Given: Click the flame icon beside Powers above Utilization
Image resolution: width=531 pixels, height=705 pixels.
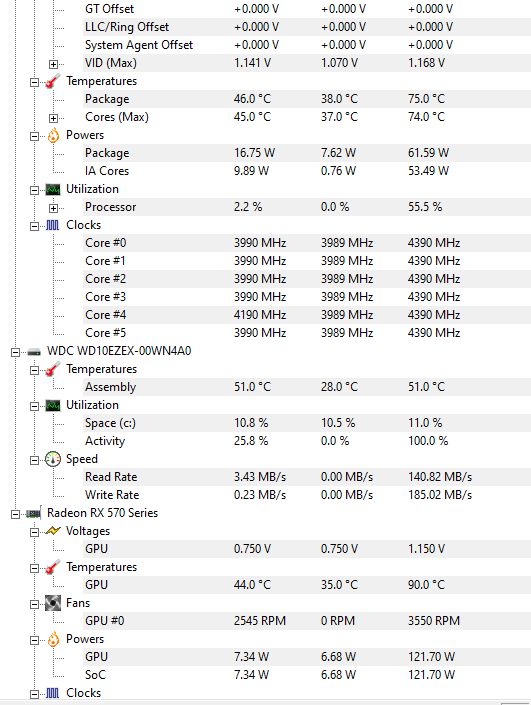Looking at the screenshot, I should click(53, 135).
